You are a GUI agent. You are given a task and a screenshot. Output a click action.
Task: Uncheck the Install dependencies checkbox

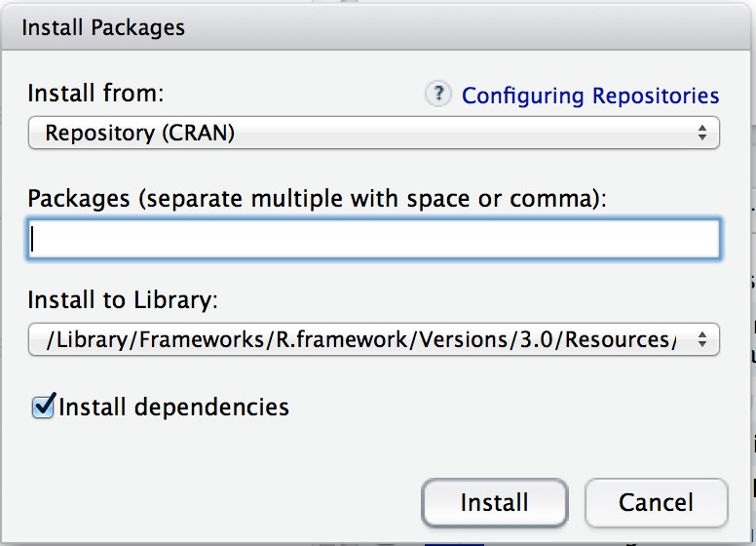point(43,407)
